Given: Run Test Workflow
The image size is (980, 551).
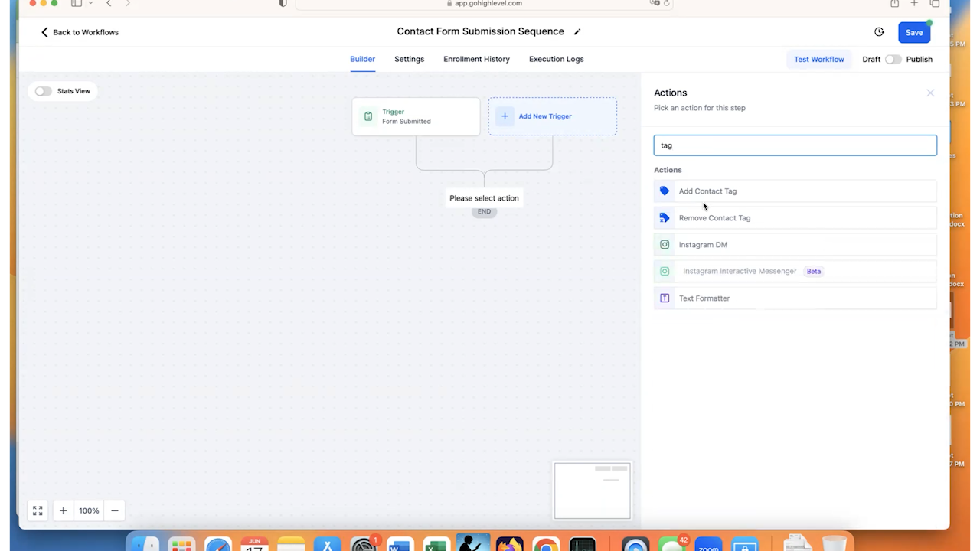Looking at the screenshot, I should 818,59.
